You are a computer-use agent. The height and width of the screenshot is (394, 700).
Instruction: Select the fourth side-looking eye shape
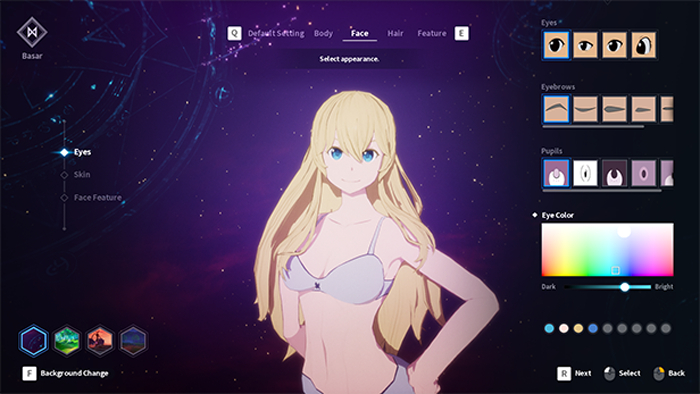point(644,45)
